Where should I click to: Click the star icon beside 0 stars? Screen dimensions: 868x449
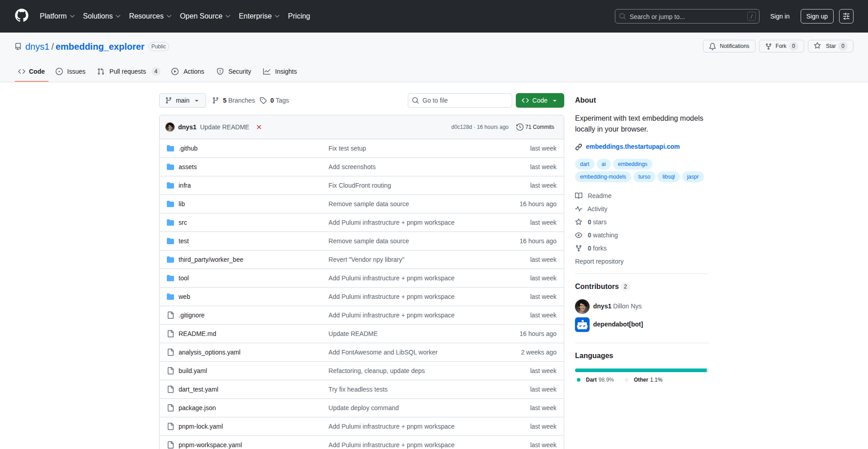[x=579, y=222]
